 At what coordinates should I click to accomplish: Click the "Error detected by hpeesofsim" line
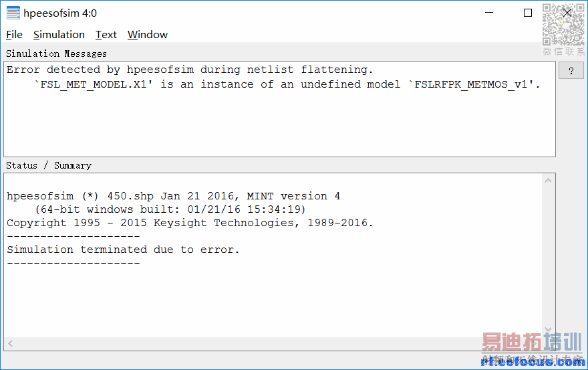click(x=190, y=70)
